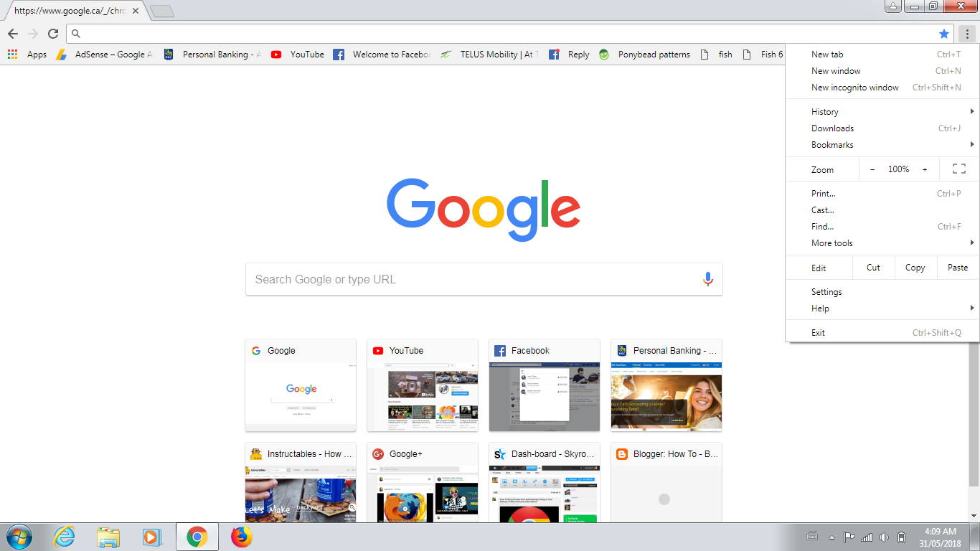The height and width of the screenshot is (551, 980).
Task: Click the Chrome three-dot menu button
Action: [x=967, y=34]
